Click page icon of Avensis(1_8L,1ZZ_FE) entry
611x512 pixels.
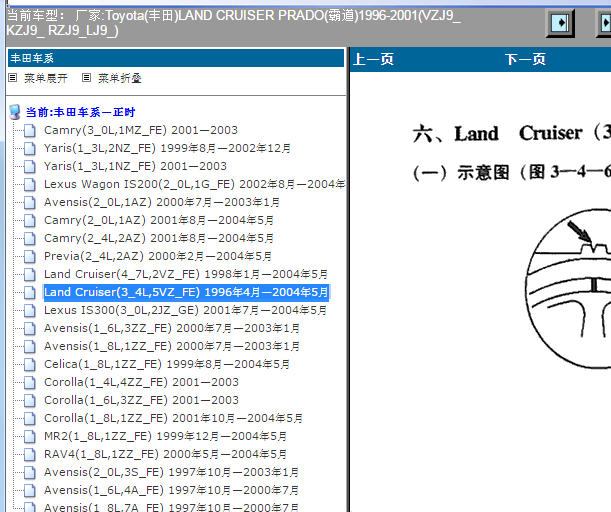[30, 346]
